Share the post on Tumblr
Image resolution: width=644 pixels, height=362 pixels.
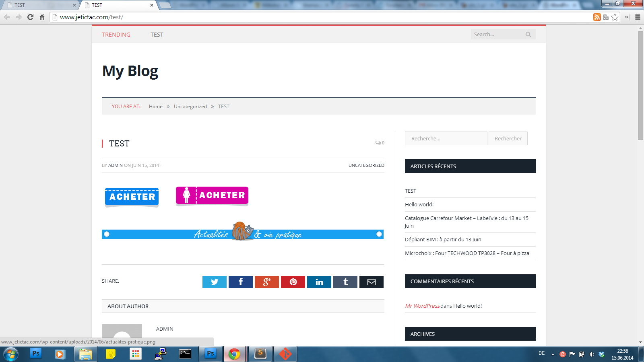point(345,282)
